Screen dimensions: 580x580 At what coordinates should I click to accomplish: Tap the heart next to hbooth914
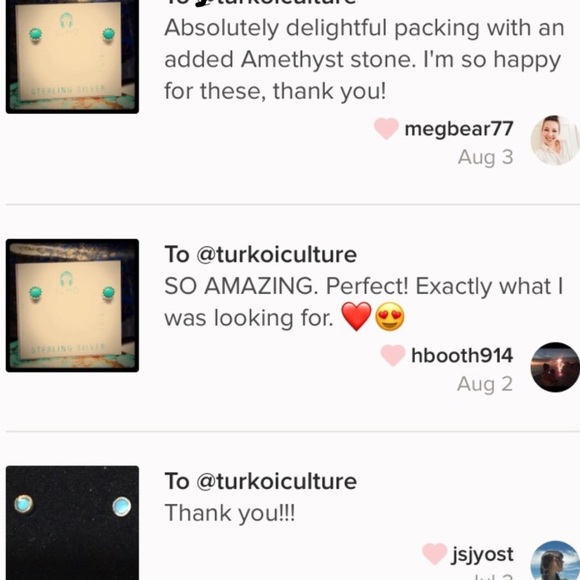393,355
